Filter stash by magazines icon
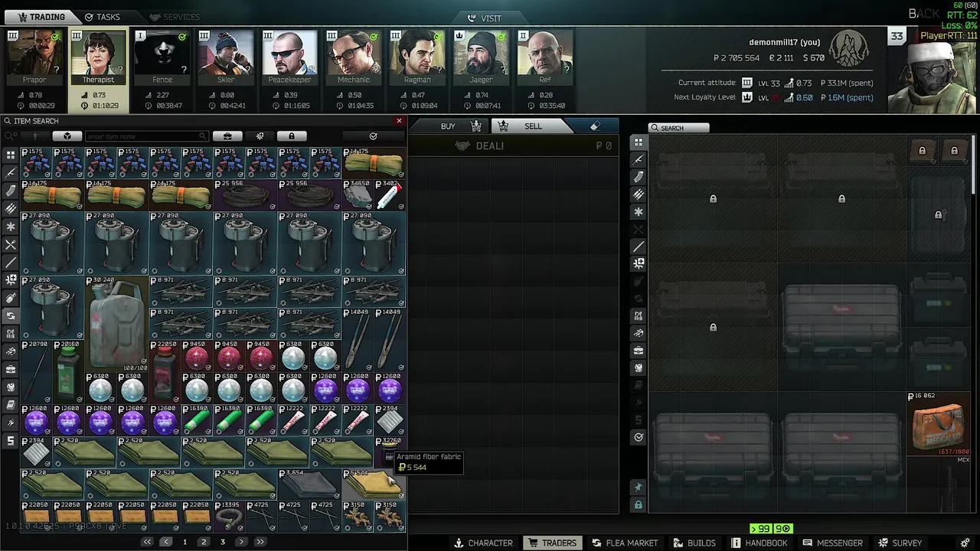 point(639,177)
